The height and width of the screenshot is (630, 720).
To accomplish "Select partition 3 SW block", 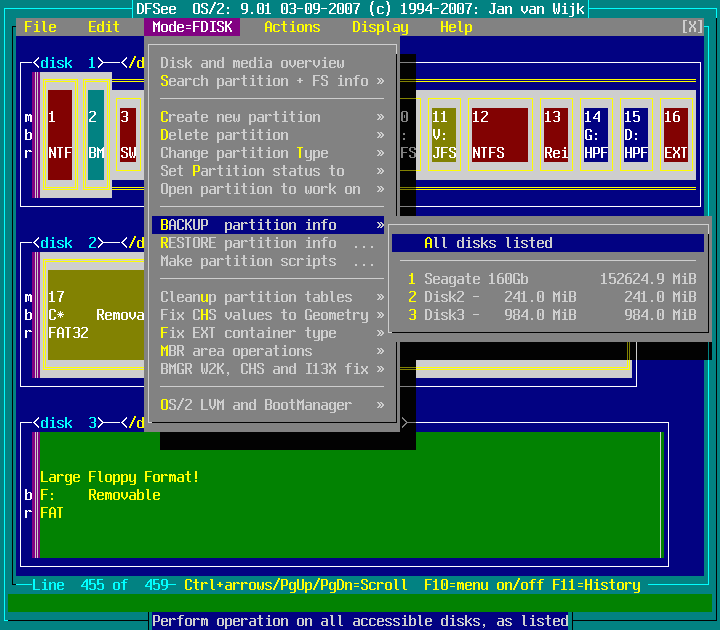I will pos(129,135).
